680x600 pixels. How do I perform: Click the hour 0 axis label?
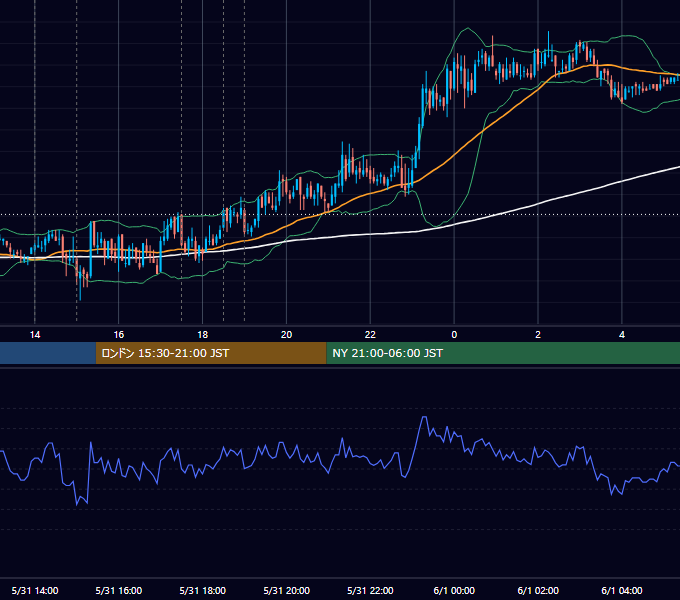[454, 335]
